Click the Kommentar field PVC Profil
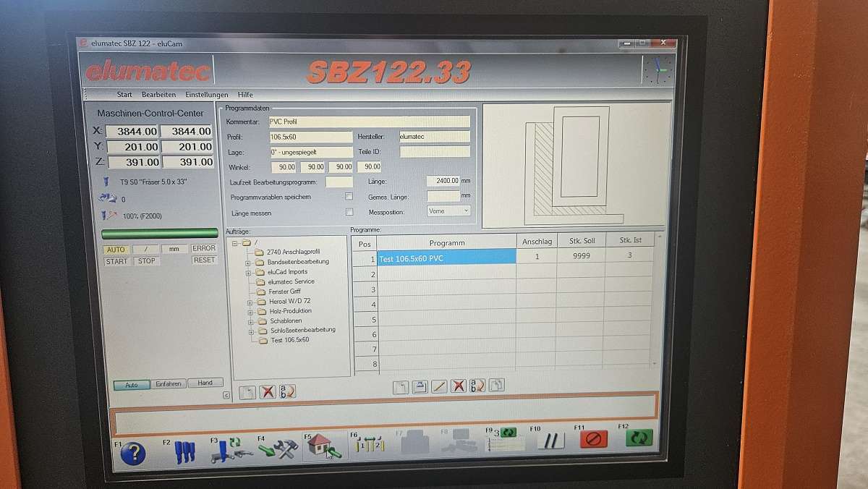This screenshot has height=489, width=868. 369,122
